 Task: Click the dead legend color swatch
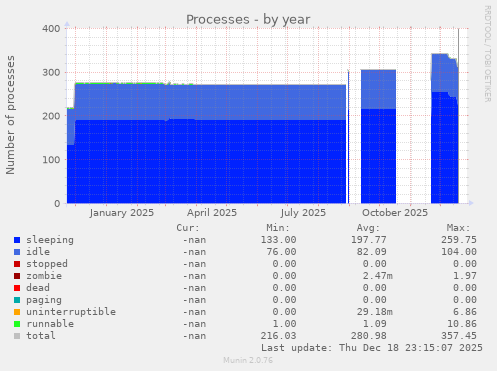click(x=17, y=288)
